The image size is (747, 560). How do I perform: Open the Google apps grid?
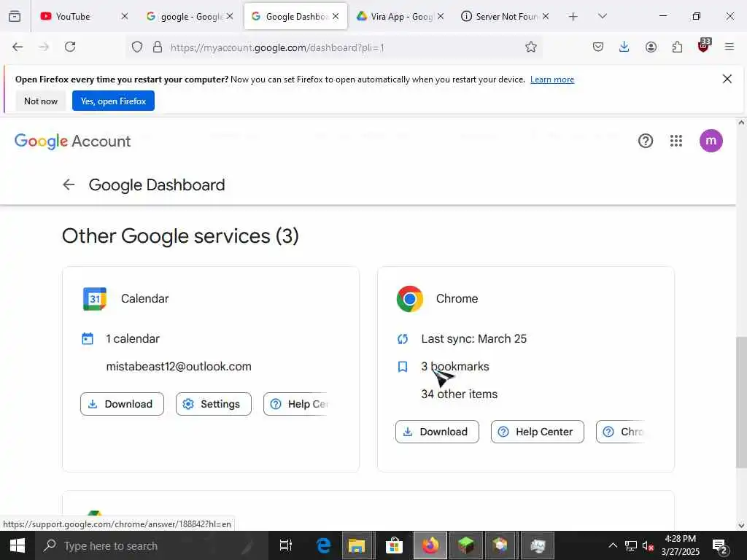tap(676, 141)
